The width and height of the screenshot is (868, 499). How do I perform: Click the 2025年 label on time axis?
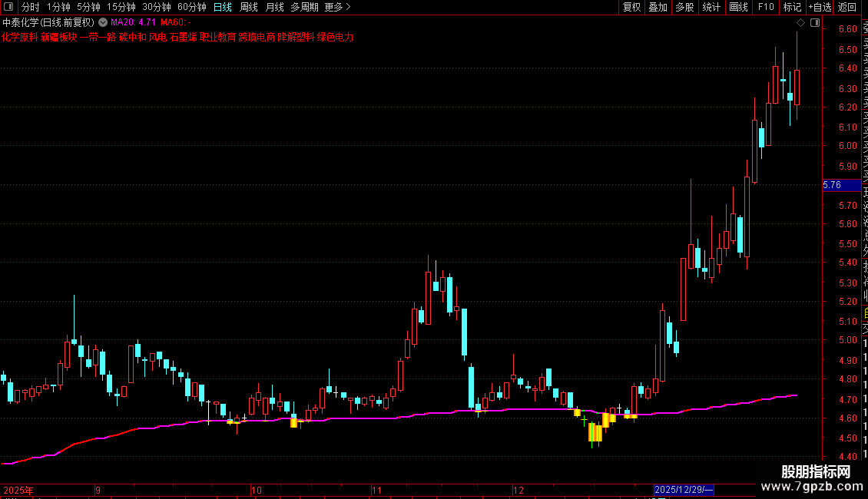(18, 490)
